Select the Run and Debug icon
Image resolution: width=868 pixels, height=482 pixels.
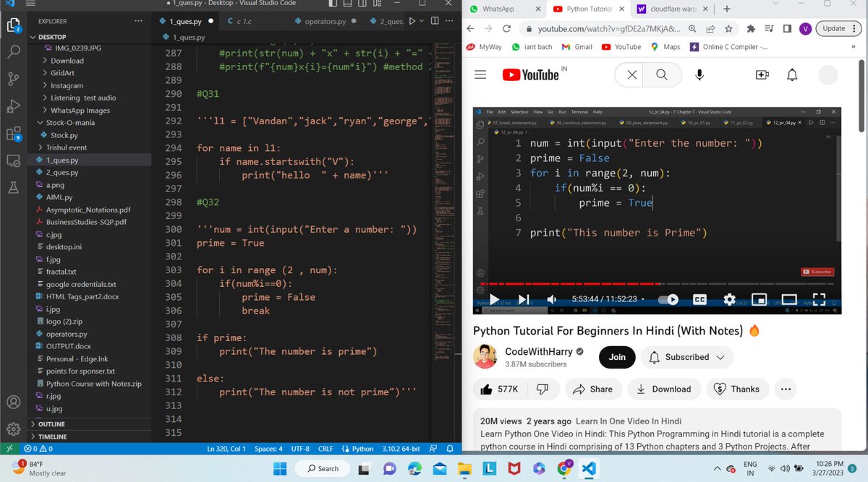pos(13,107)
